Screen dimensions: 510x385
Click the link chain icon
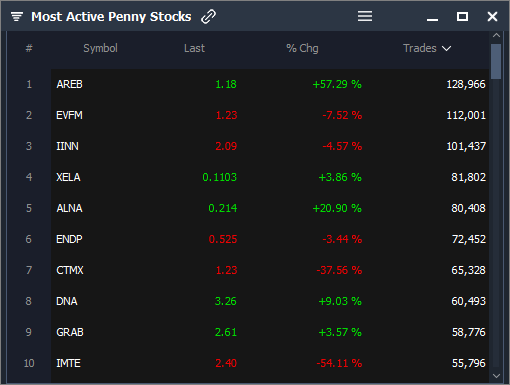[x=208, y=16]
